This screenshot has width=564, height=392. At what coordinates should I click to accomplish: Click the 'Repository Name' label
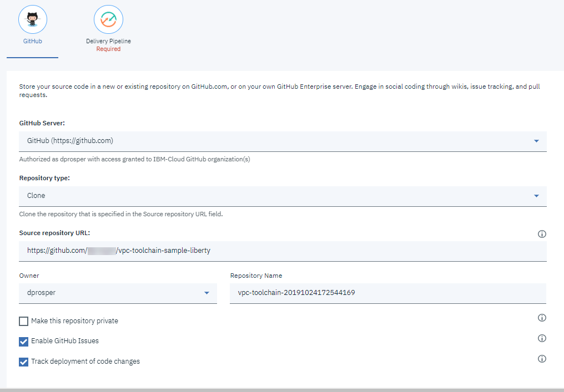pos(256,276)
